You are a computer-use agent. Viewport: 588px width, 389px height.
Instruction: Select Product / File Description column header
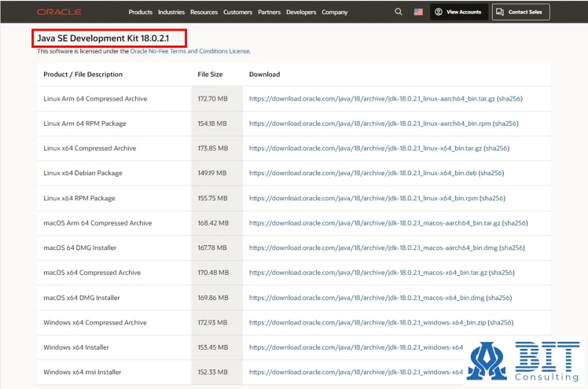pyautogui.click(x=83, y=74)
